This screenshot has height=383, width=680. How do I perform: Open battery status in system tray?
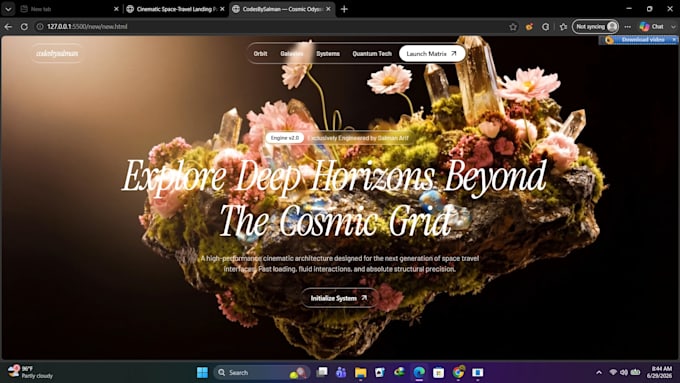[x=635, y=372]
